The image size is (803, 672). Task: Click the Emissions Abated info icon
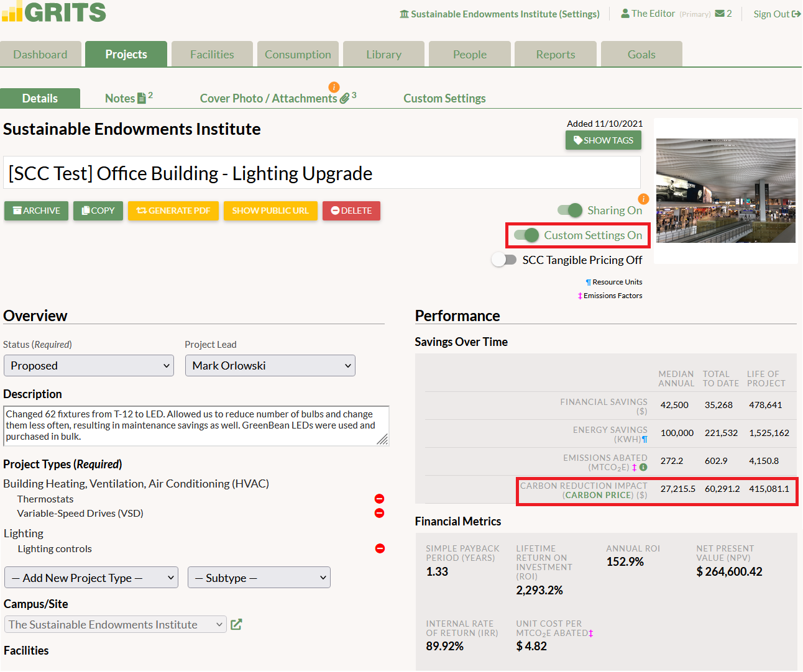[x=643, y=467]
